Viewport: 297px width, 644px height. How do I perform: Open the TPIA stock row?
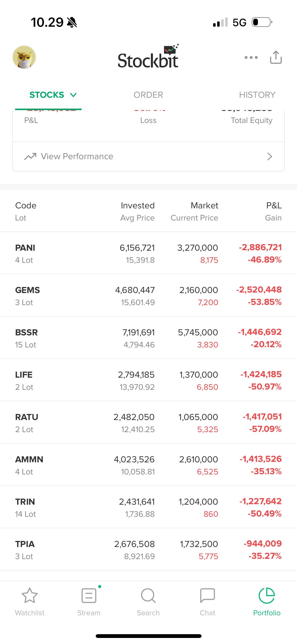[148, 550]
